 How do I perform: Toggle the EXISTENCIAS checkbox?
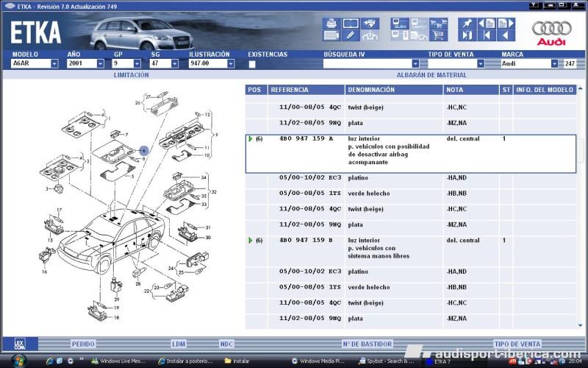[x=252, y=64]
